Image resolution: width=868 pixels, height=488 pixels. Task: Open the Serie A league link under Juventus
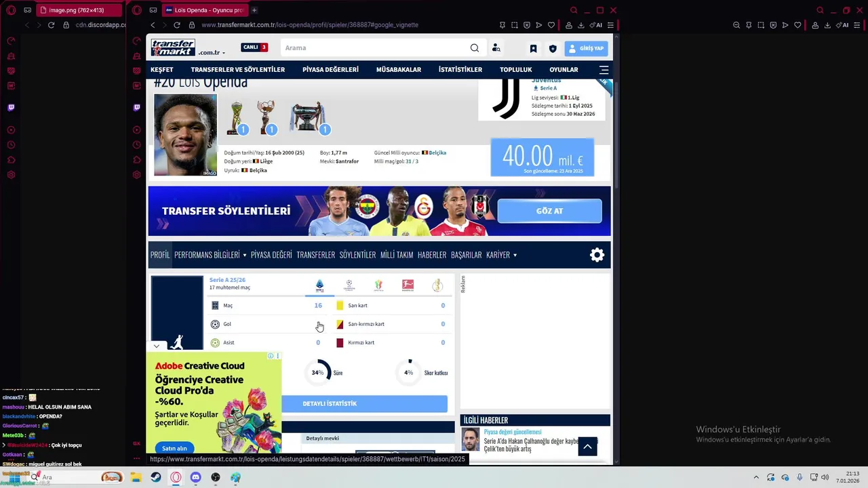(x=548, y=88)
